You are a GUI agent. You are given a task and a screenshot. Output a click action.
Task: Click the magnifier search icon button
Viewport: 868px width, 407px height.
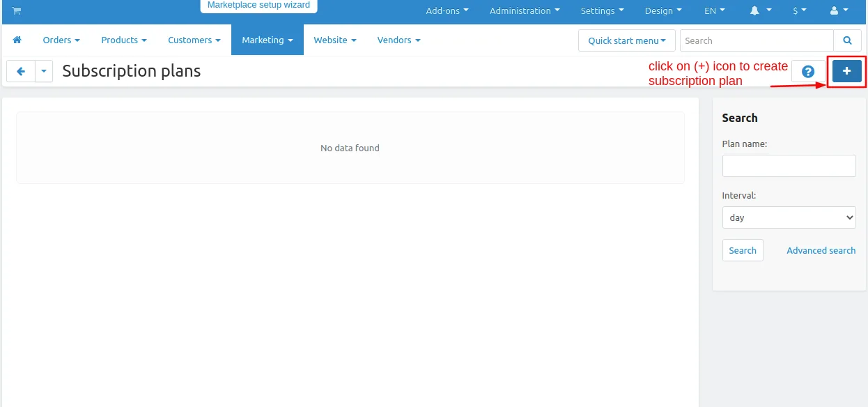tap(847, 40)
